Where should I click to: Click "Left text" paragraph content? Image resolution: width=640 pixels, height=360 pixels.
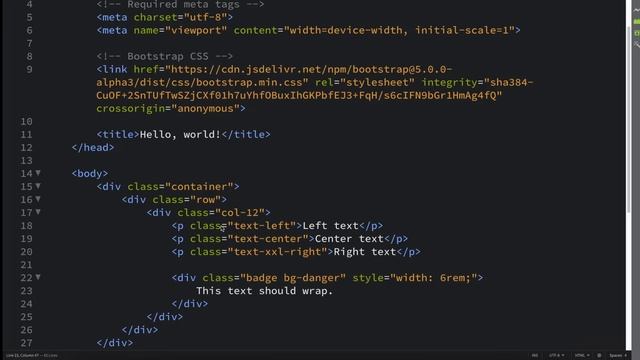330,226
